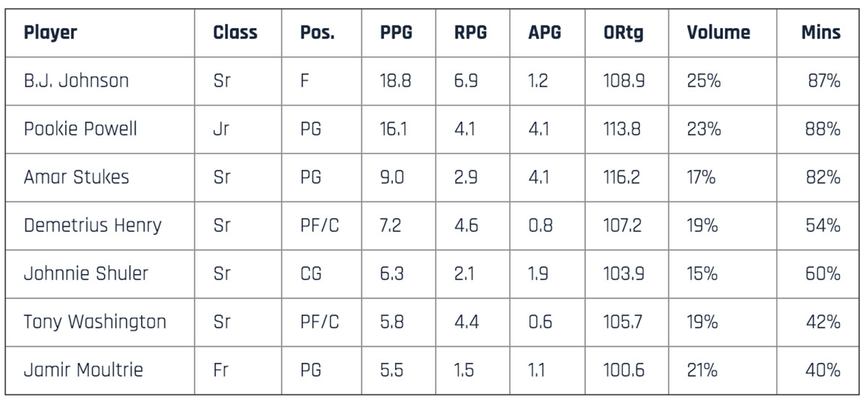Click B.J. Johnson's 18.8 PPG value
The image size is (868, 400).
pyautogui.click(x=395, y=81)
